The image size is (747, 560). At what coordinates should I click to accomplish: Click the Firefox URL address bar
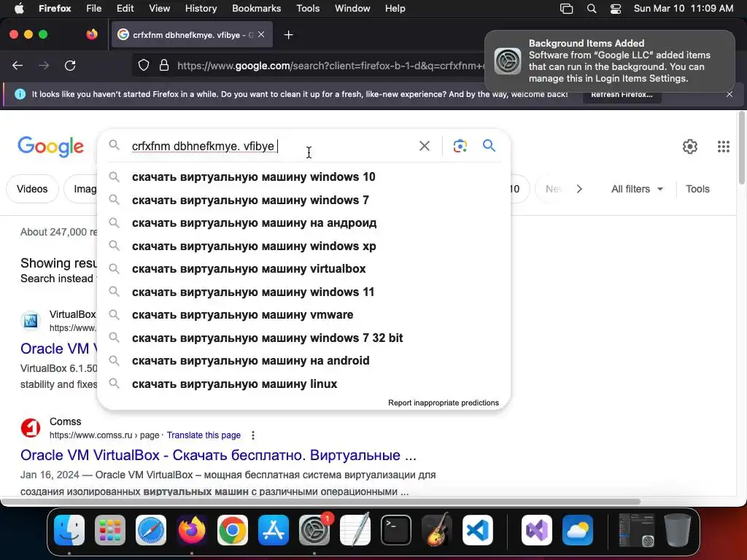coord(329,65)
